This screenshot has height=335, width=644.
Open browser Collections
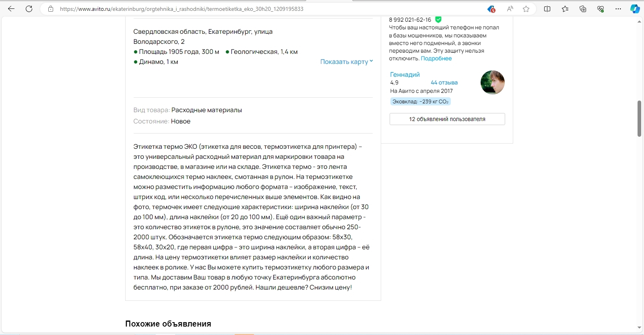point(583,9)
